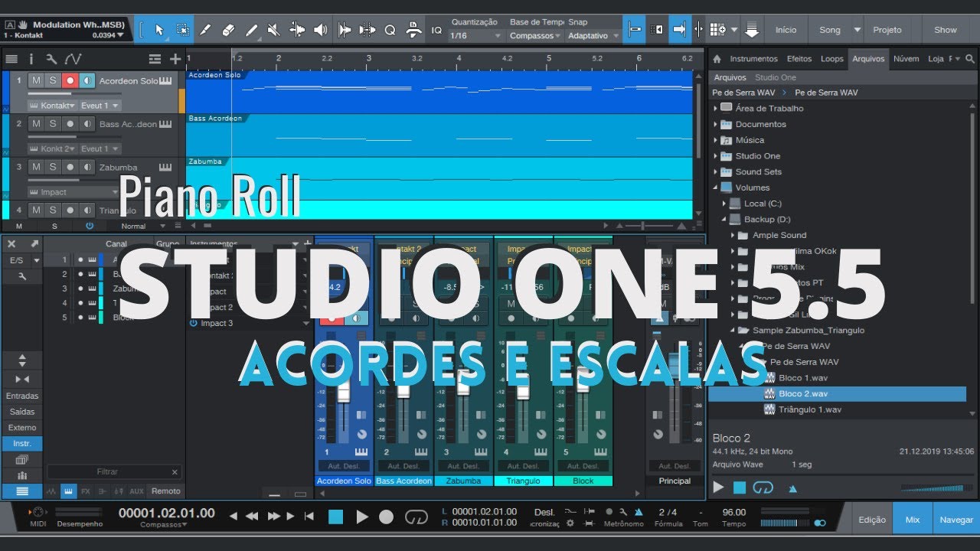Image resolution: width=980 pixels, height=551 pixels.
Task: Click the Remoto mixer button
Action: 166,491
